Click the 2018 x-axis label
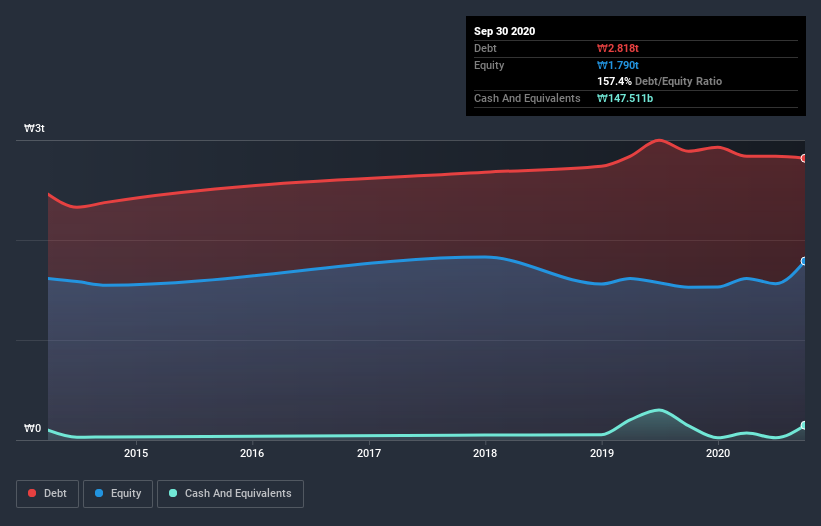This screenshot has width=821, height=526. pos(485,453)
